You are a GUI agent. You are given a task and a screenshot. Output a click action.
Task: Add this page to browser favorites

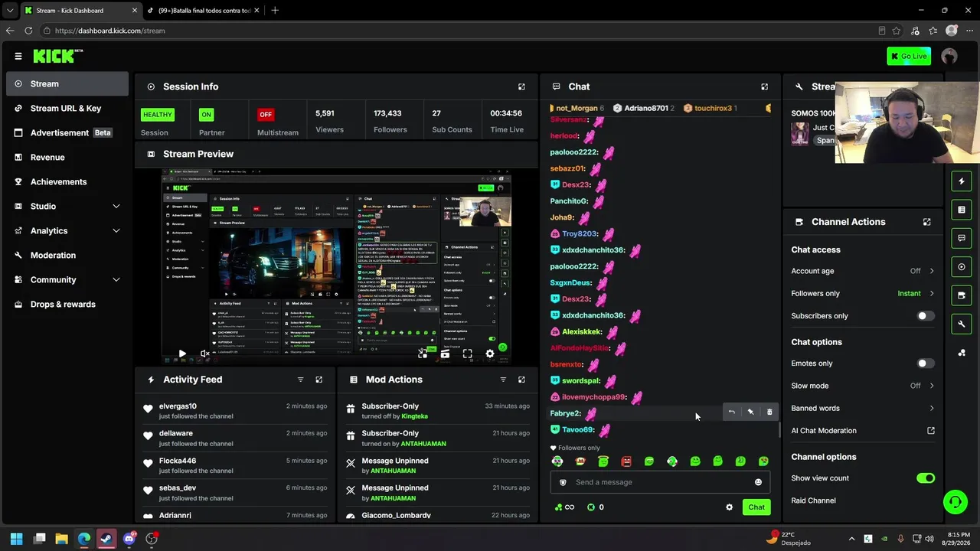click(897, 31)
